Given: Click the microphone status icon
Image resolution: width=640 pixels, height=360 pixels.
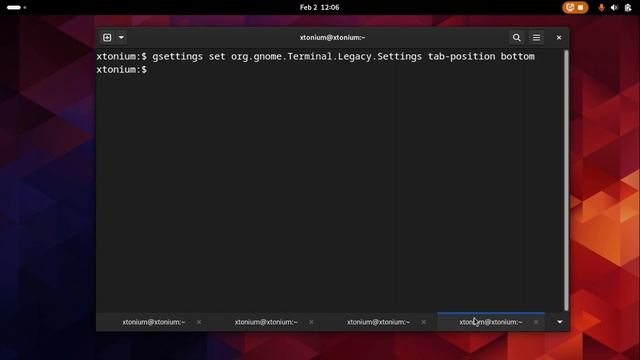Looking at the screenshot, I should point(601,7).
